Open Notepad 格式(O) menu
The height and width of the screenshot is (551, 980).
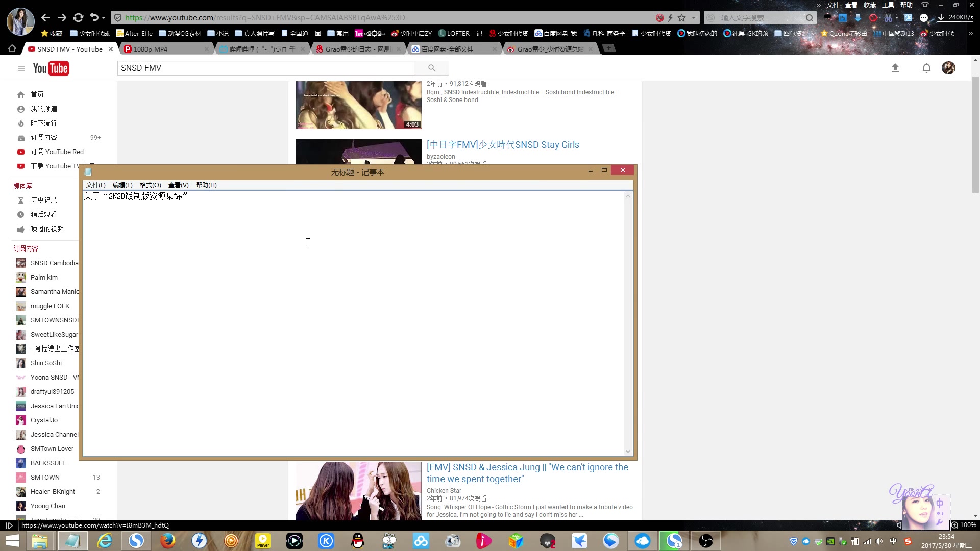[150, 185]
